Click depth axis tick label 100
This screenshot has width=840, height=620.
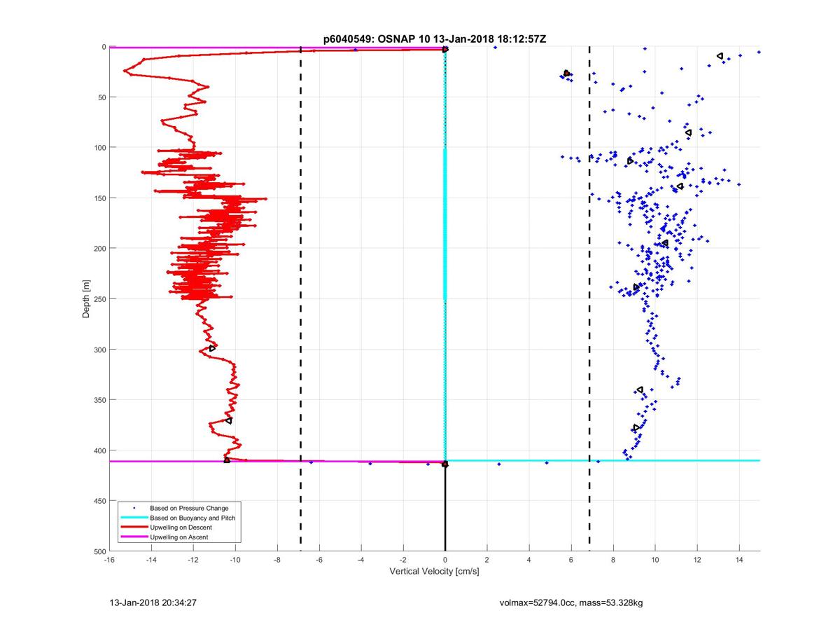99,148
